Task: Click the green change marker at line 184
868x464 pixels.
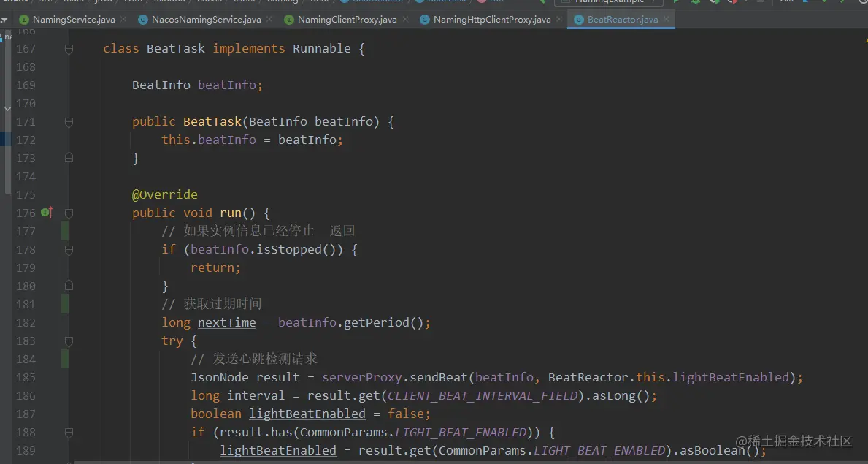Action: click(65, 360)
